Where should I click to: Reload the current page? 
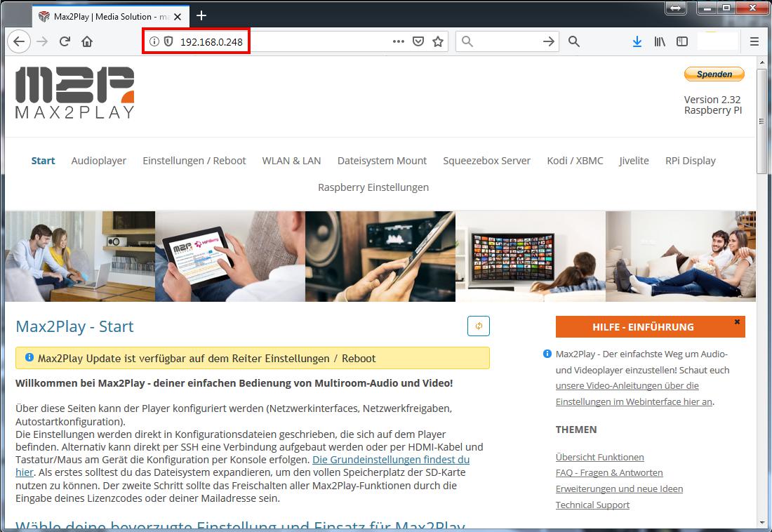coord(65,42)
